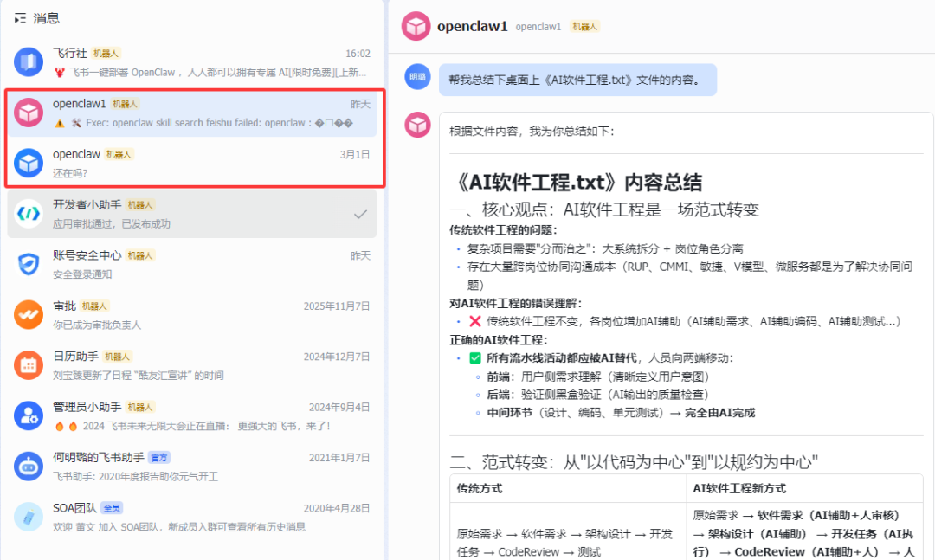Click heading 《AI软件工程.txt》内容总结
Image resolution: width=935 pixels, height=560 pixels.
(576, 183)
